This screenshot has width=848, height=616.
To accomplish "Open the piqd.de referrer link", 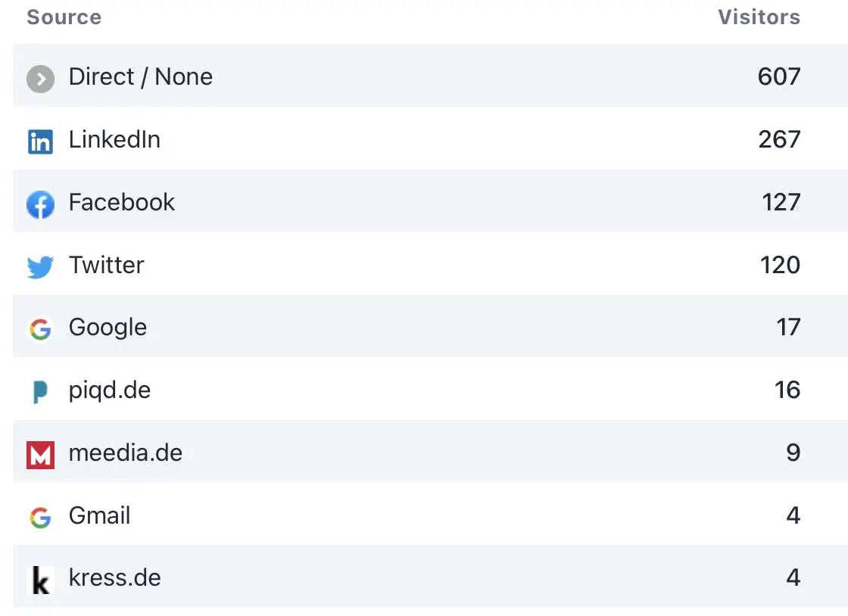I will [x=109, y=390].
